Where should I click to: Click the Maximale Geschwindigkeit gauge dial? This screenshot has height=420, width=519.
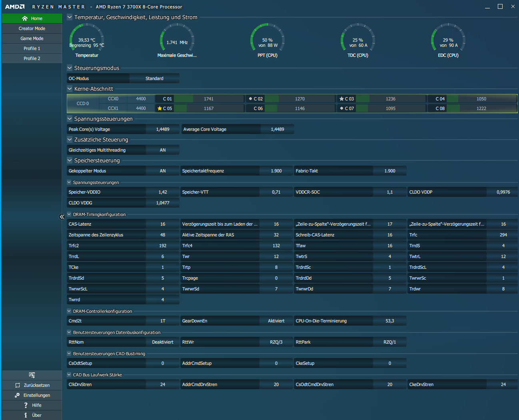click(x=177, y=37)
